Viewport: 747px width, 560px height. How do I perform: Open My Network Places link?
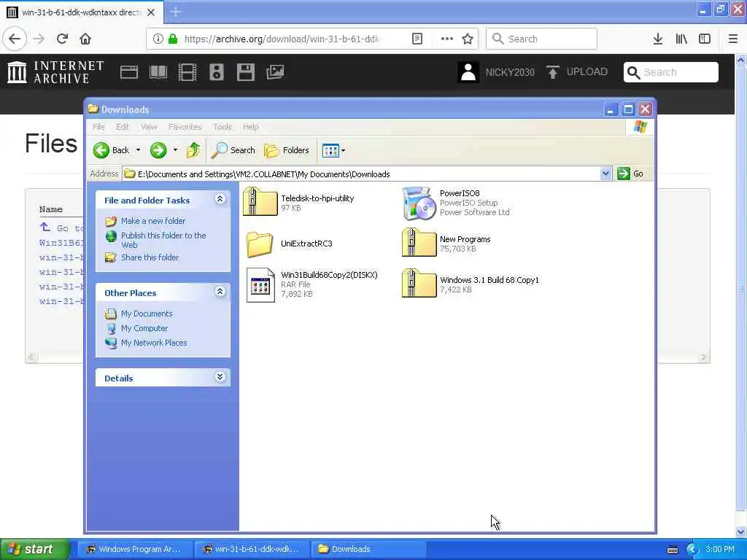coord(153,343)
